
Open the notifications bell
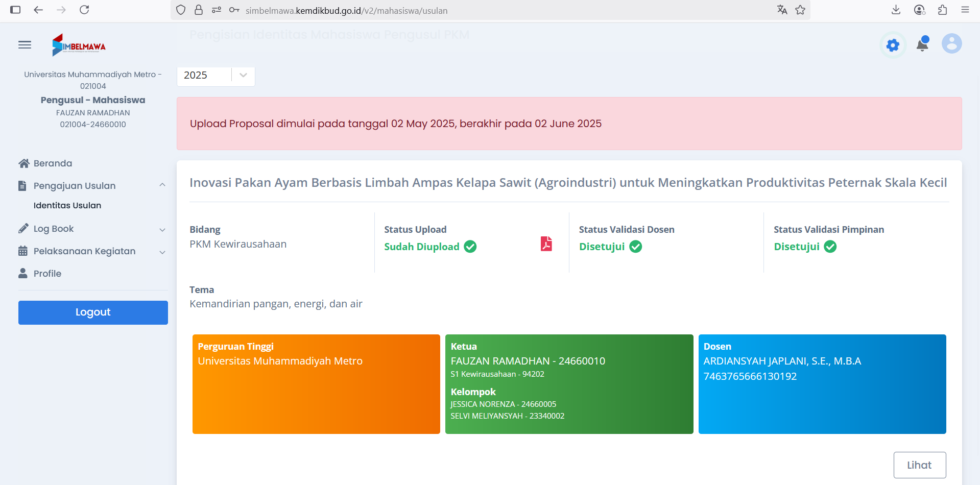[922, 44]
